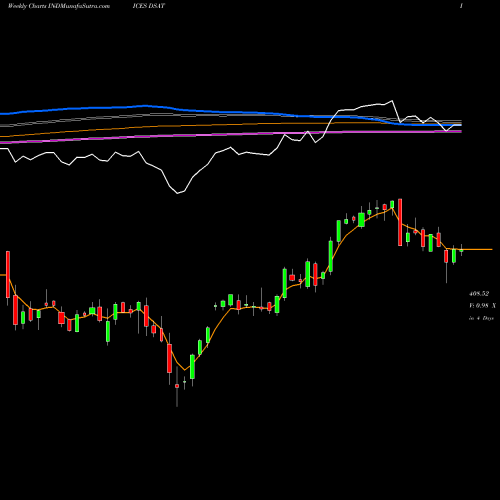Click the 408.52 price value
The width and height of the screenshot is (500, 500).
tap(479, 294)
